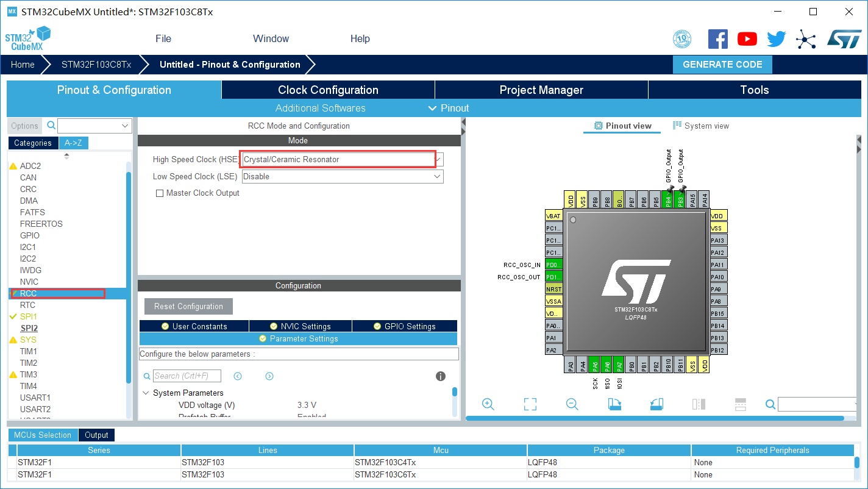Click the pinout view horizontal scrollbar
This screenshot has width=868, height=489.
(x=655, y=418)
